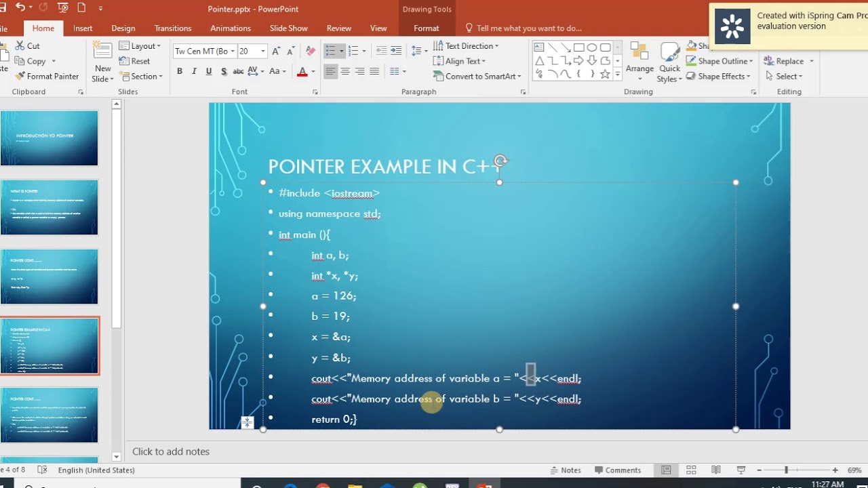Image resolution: width=868 pixels, height=488 pixels.
Task: Click the Cut icon
Action: [x=18, y=46]
